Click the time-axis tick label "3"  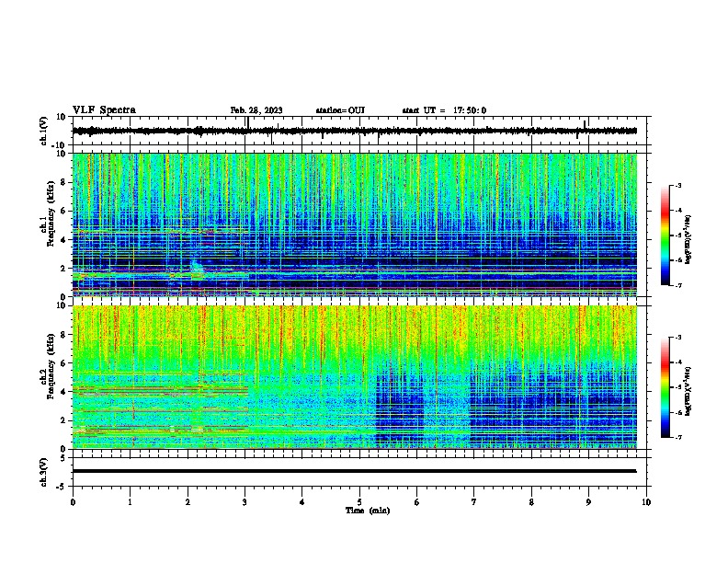245,502
